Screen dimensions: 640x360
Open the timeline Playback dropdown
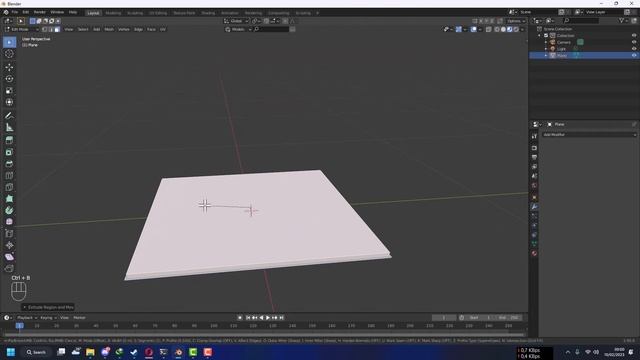(x=27, y=318)
